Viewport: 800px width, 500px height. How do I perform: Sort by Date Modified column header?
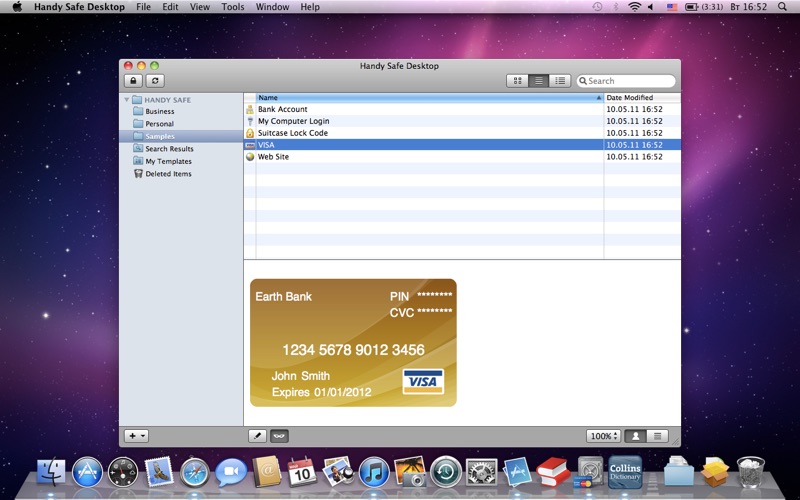pyautogui.click(x=642, y=97)
